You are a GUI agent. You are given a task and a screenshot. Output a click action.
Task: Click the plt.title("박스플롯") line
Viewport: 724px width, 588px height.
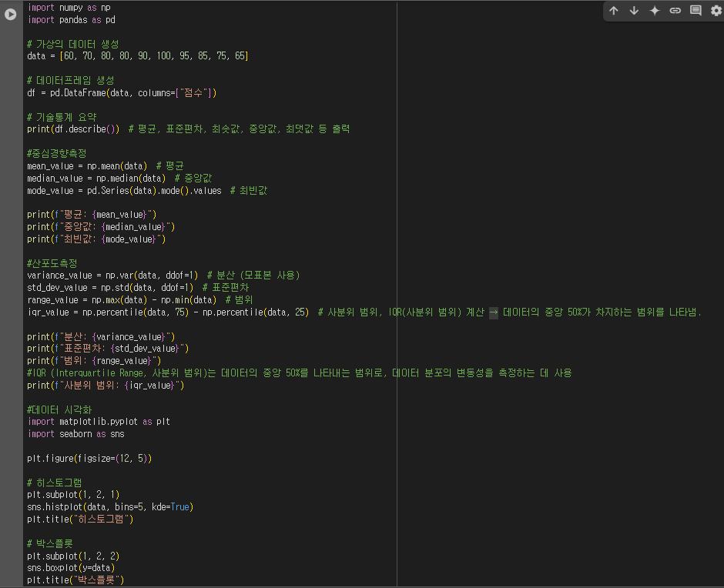[75, 580]
